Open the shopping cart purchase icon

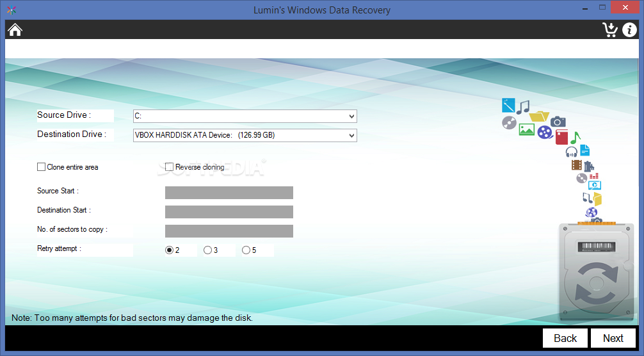[610, 29]
